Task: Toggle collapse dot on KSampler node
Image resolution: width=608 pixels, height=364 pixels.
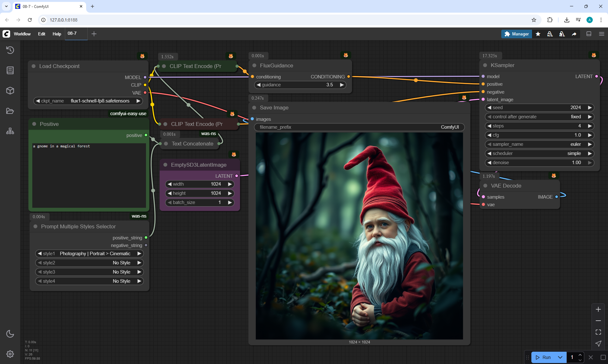Action: (x=485, y=65)
